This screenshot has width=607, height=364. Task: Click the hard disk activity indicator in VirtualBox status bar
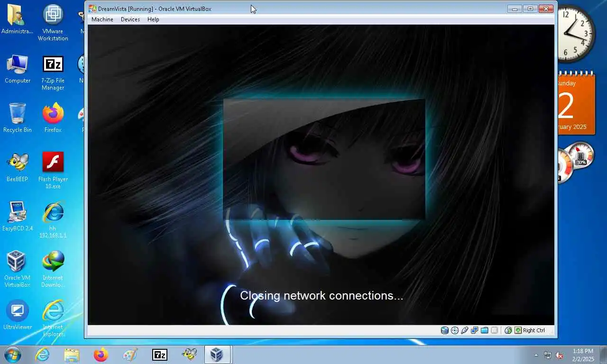(445, 330)
